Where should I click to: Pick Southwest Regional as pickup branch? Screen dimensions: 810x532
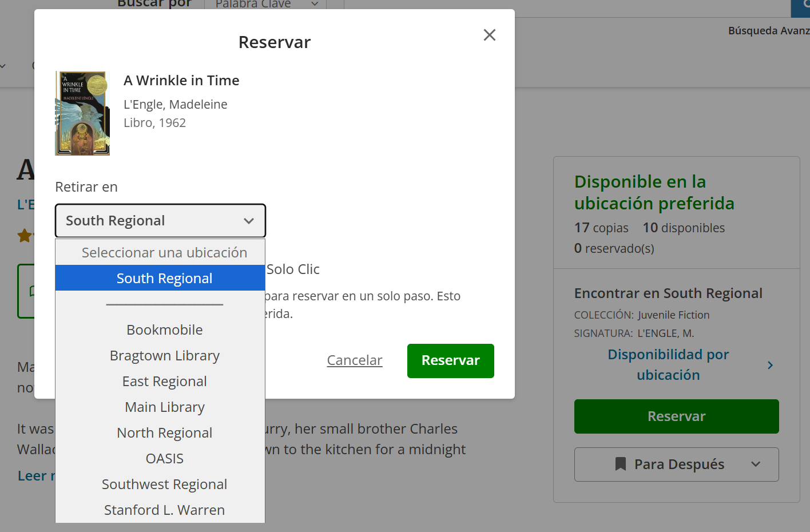pos(164,485)
